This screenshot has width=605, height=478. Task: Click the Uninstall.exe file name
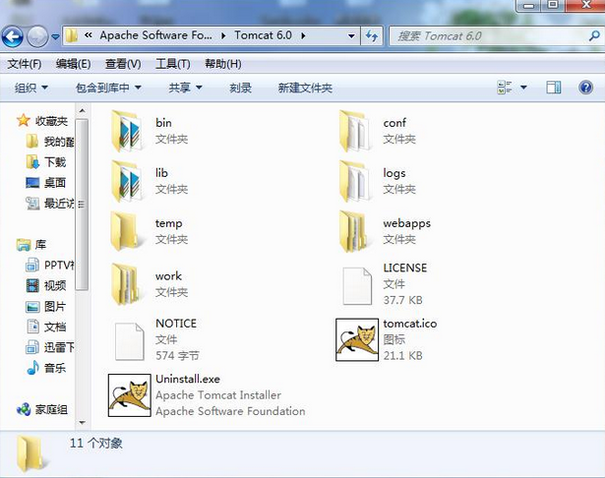tap(188, 379)
